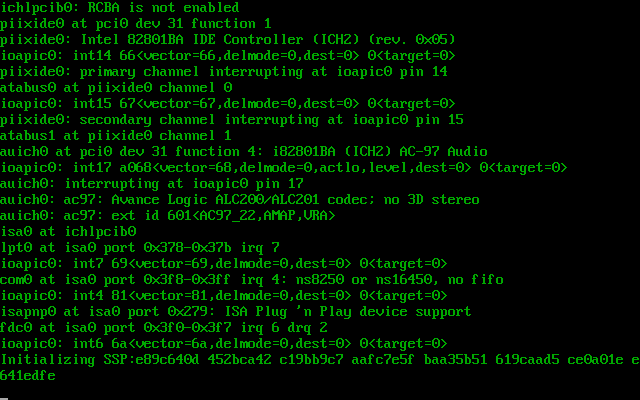Click the 'isa0 at ichlpcib0' line
640x400 pixels.
pos(68,231)
